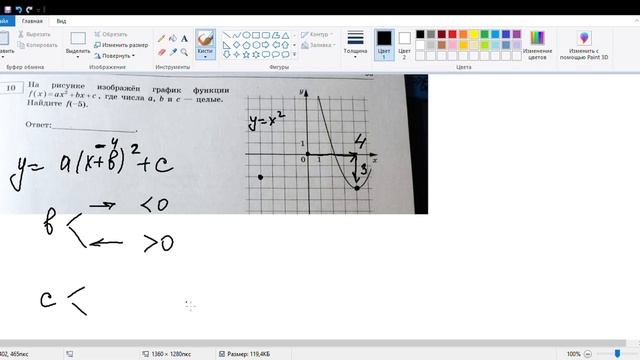The height and width of the screenshot is (360, 640).
Task: Open the Size (Толщина) dropdown
Action: 355,45
